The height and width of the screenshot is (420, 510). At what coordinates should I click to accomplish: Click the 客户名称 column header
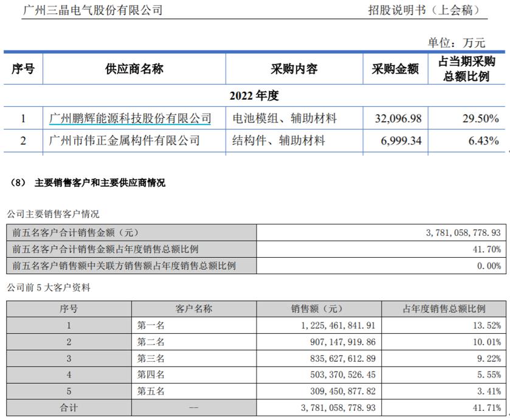click(x=194, y=308)
